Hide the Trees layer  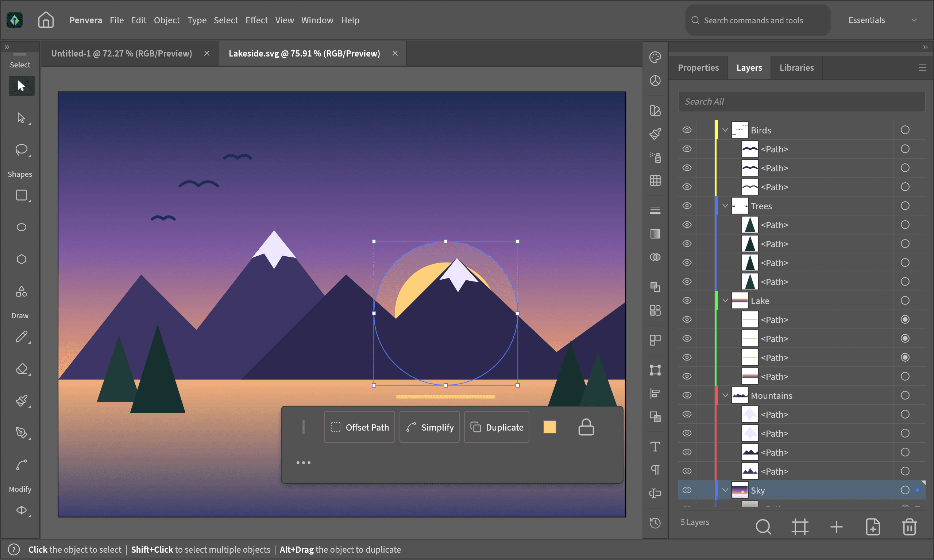pyautogui.click(x=687, y=206)
